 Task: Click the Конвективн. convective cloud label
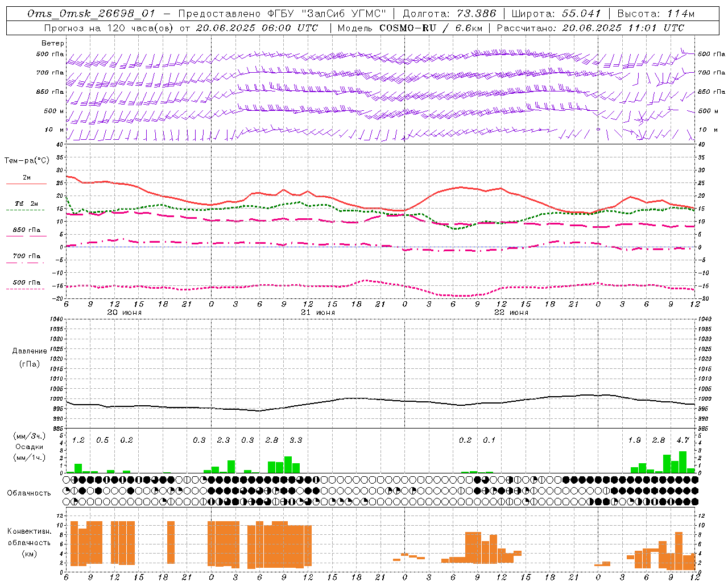pyautogui.click(x=29, y=531)
